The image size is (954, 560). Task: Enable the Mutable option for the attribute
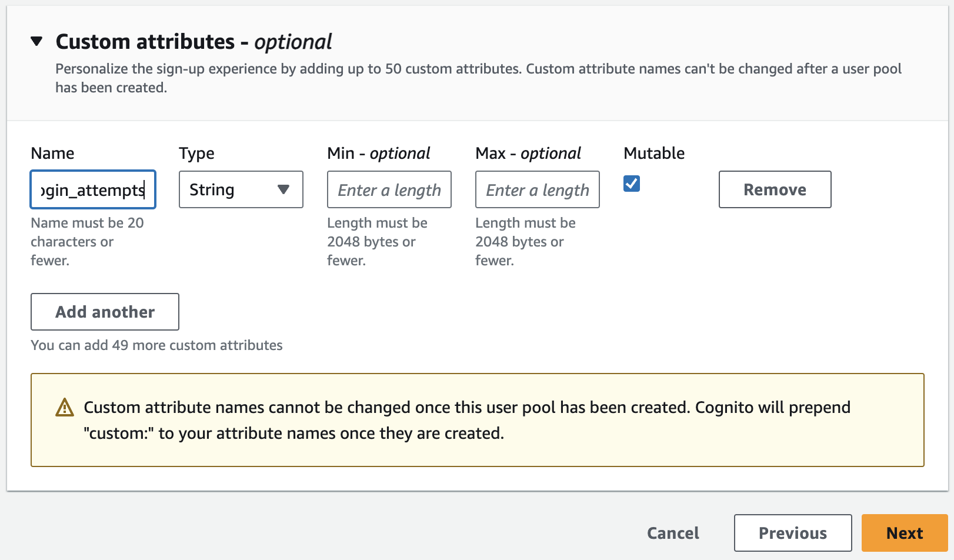[631, 184]
